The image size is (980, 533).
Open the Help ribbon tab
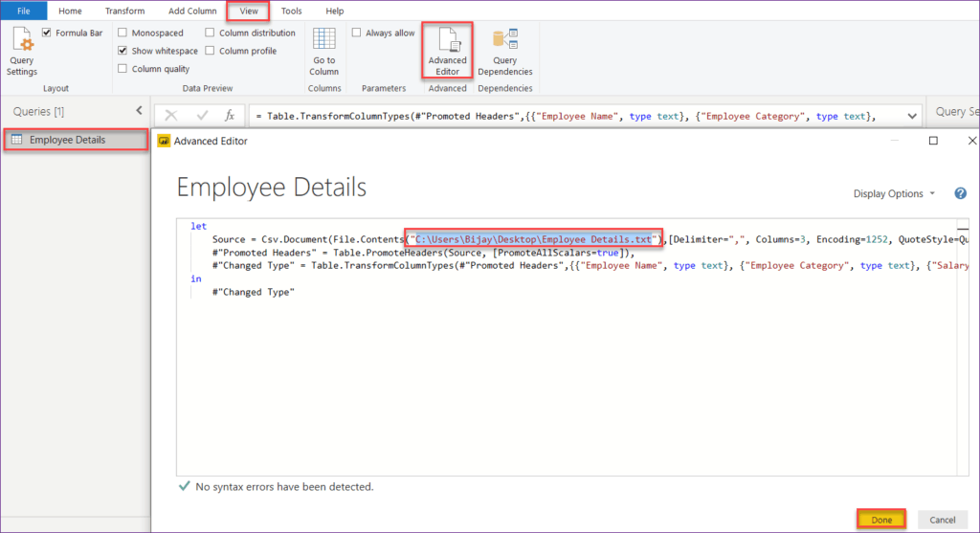point(334,11)
